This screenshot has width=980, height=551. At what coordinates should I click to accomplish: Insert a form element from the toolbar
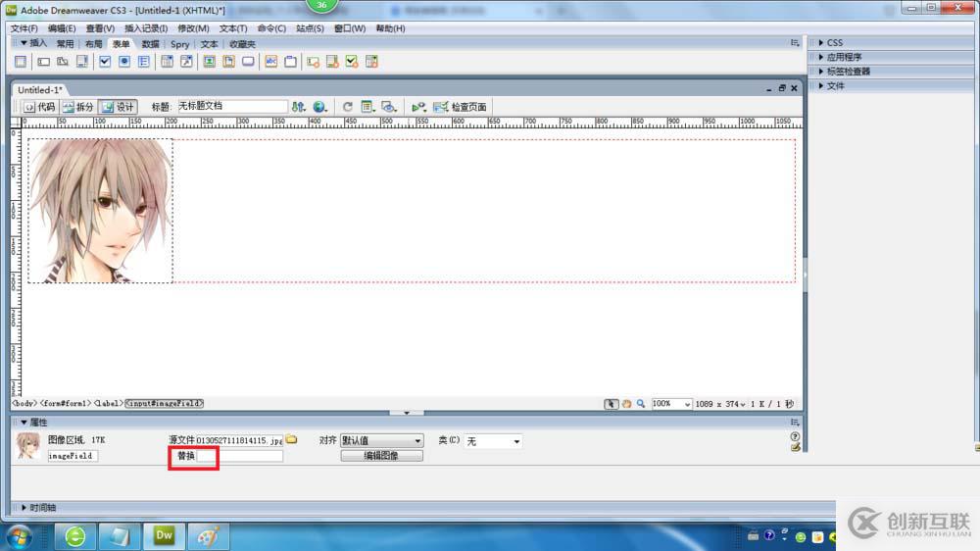pos(21,62)
